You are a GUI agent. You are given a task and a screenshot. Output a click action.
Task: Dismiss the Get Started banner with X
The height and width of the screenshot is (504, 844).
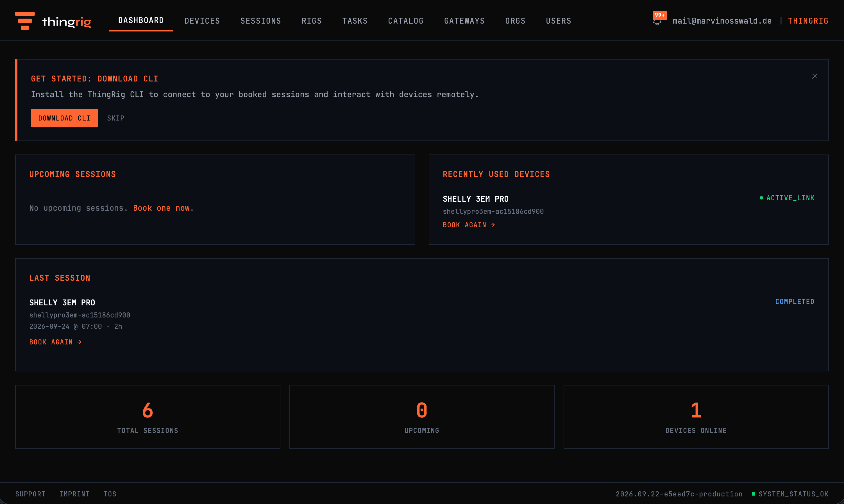click(x=814, y=76)
